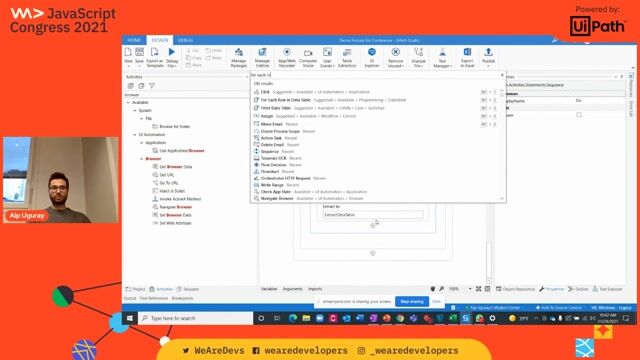Collapse the System tree node
Image resolution: width=640 pixels, height=360 pixels.
pyautogui.click(x=135, y=111)
